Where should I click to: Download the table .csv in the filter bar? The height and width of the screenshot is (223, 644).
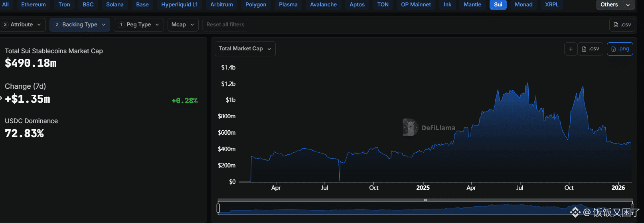pos(622,25)
